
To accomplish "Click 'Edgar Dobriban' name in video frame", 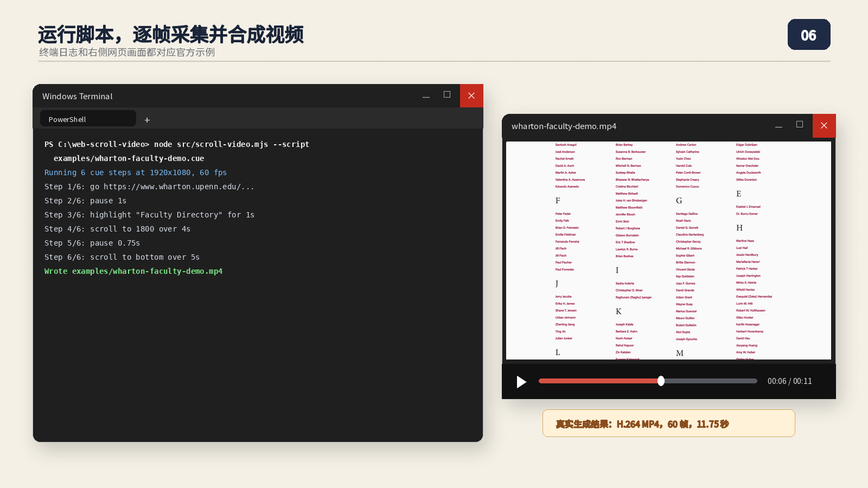I will [x=747, y=145].
